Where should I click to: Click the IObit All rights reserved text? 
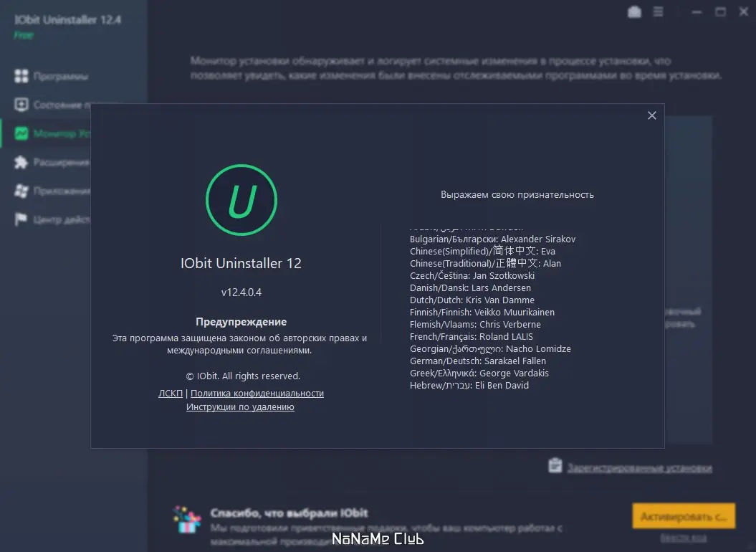point(243,376)
